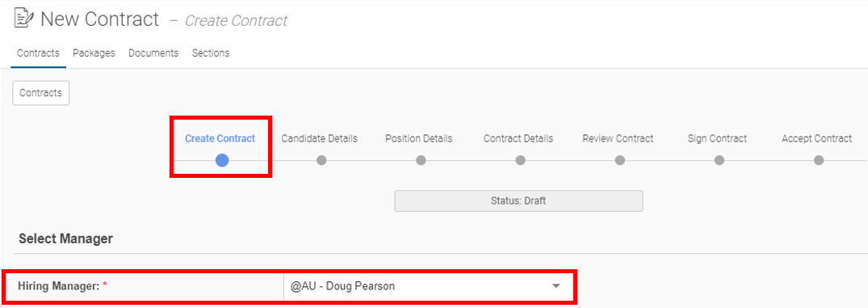This screenshot has width=868, height=308.
Task: Click the Candidate Details step dot
Action: pyautogui.click(x=321, y=160)
